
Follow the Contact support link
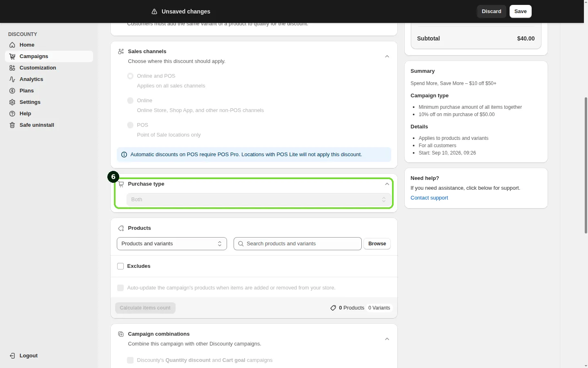[x=429, y=198]
